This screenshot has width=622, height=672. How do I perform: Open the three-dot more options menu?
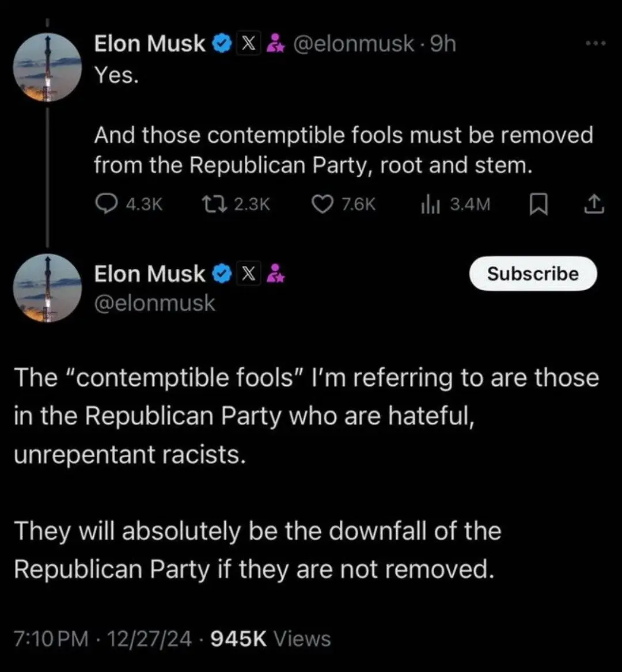(x=596, y=43)
